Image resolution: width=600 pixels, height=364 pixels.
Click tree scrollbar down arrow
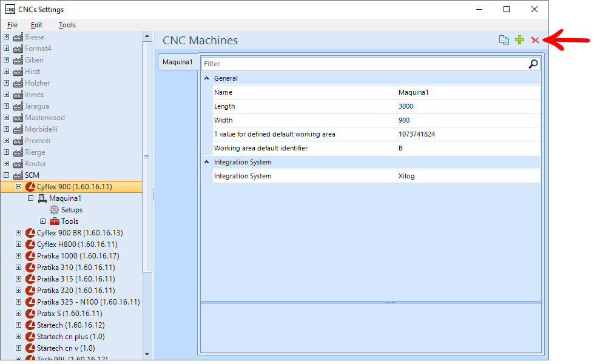coord(147,354)
